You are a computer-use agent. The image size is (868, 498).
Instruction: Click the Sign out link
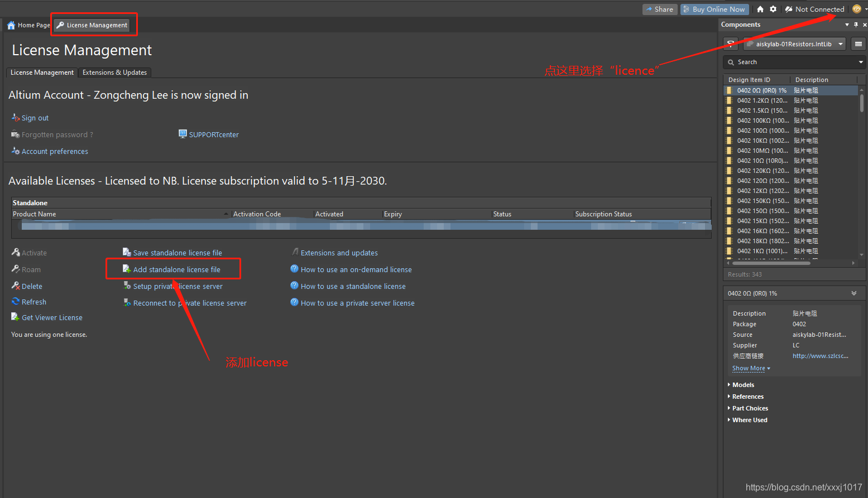pos(35,118)
